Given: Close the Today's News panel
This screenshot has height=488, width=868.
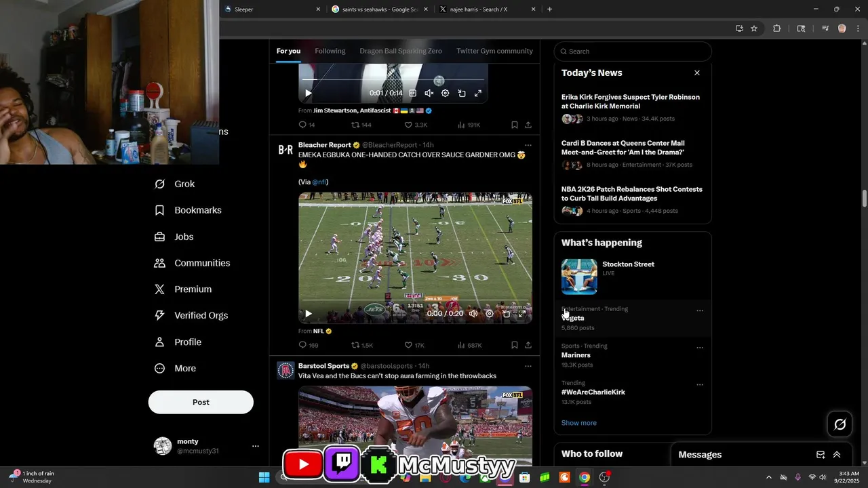Looking at the screenshot, I should [696, 73].
